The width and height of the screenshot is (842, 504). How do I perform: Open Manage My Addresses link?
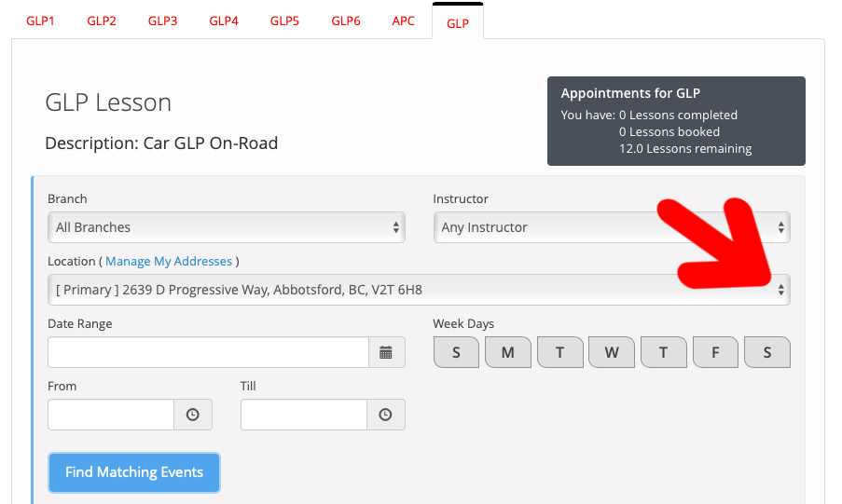point(169,262)
